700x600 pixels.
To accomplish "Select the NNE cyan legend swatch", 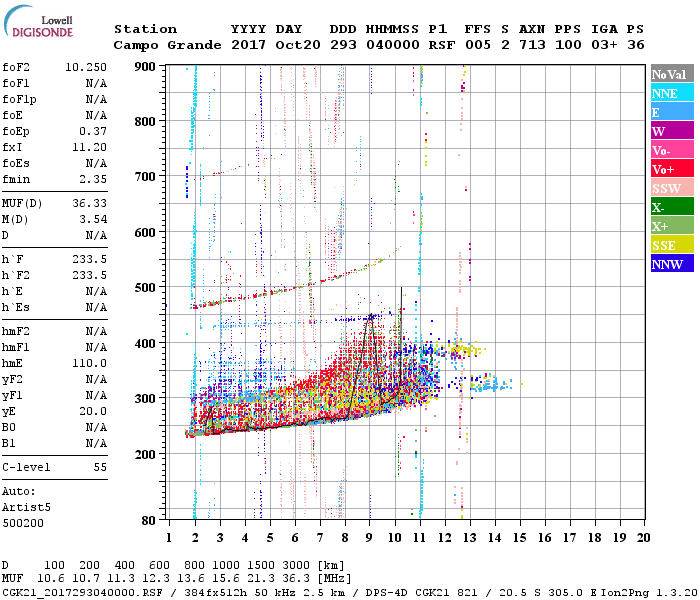I will (x=672, y=93).
